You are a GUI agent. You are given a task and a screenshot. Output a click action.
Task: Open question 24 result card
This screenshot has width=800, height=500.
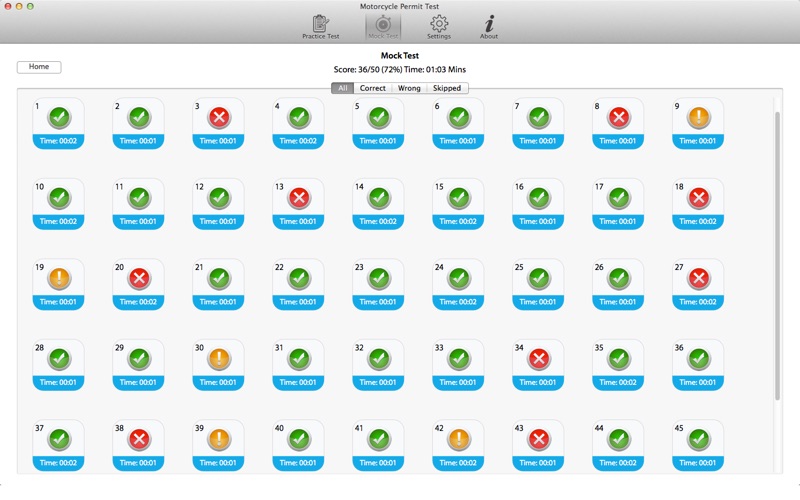[x=458, y=285]
